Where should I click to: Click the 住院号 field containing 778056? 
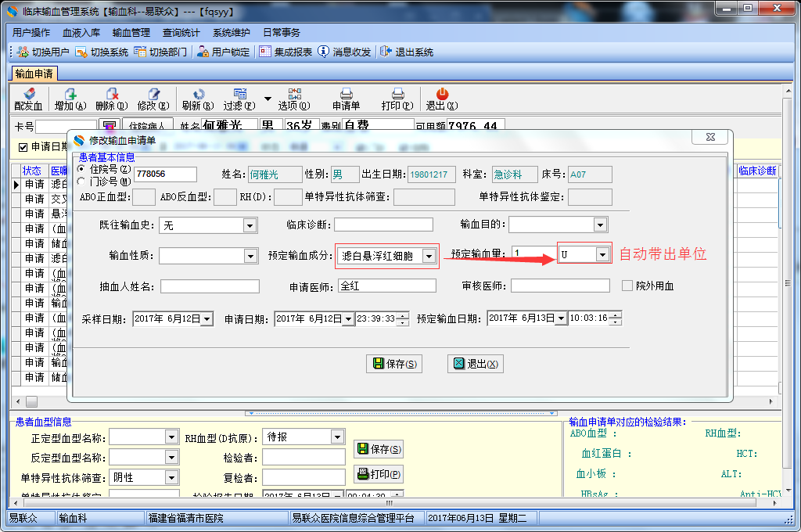point(166,174)
